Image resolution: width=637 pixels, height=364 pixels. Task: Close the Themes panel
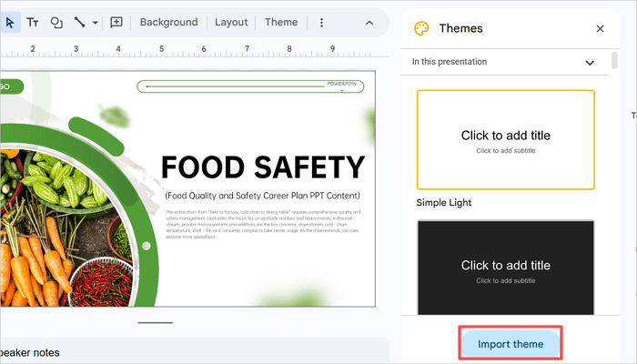pos(600,29)
